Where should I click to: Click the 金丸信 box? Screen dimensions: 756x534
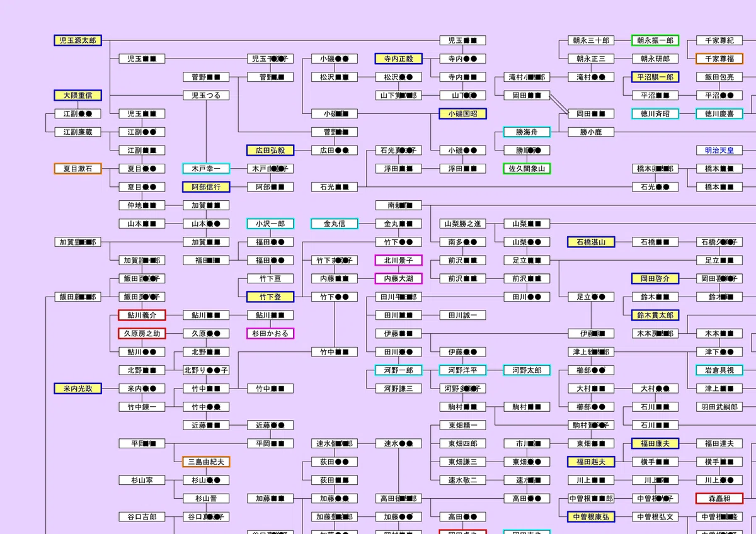click(335, 224)
